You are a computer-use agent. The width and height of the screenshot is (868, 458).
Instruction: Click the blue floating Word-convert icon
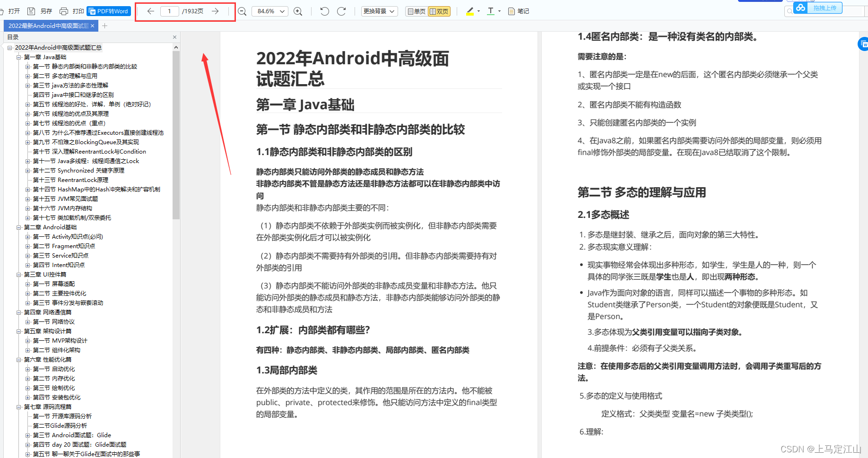click(863, 44)
